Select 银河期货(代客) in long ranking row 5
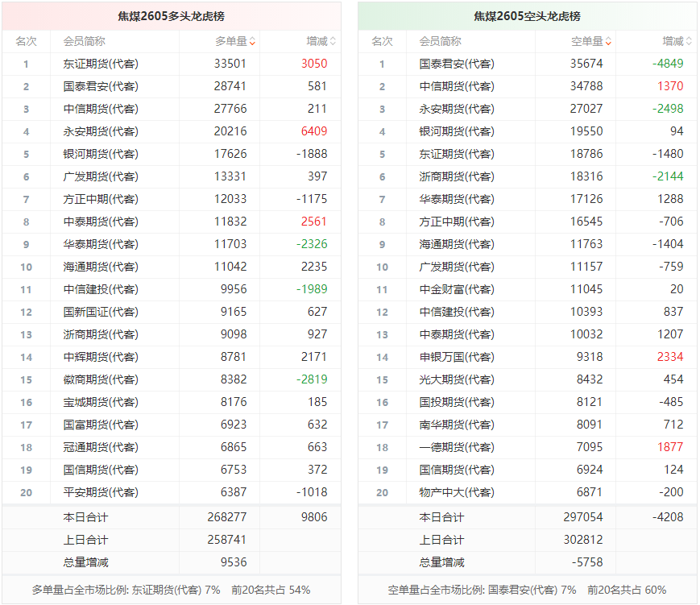The image size is (700, 605). click(x=101, y=154)
